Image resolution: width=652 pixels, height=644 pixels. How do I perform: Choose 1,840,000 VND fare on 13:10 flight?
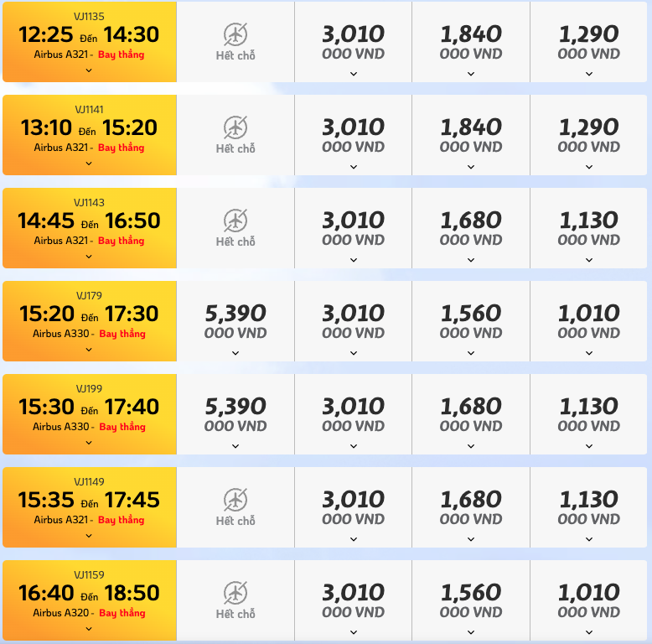[471, 135]
